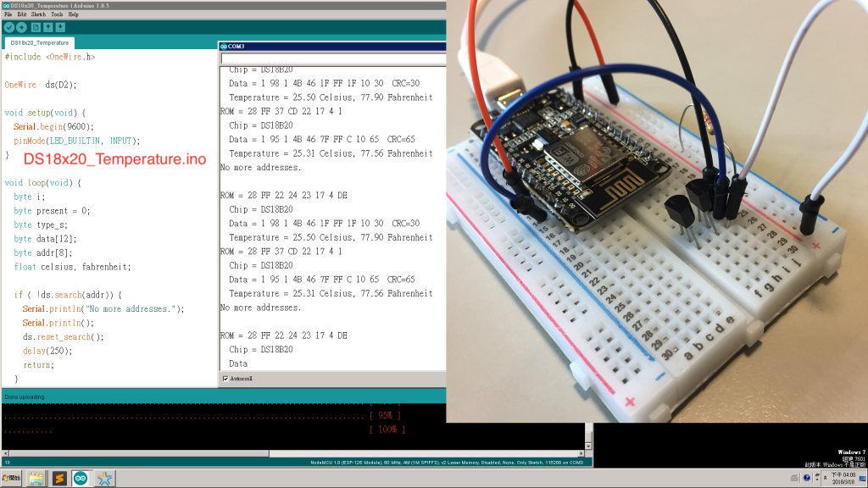Click the 'delay(250);' code line
Viewport: 868px width, 488px height.
[47, 351]
